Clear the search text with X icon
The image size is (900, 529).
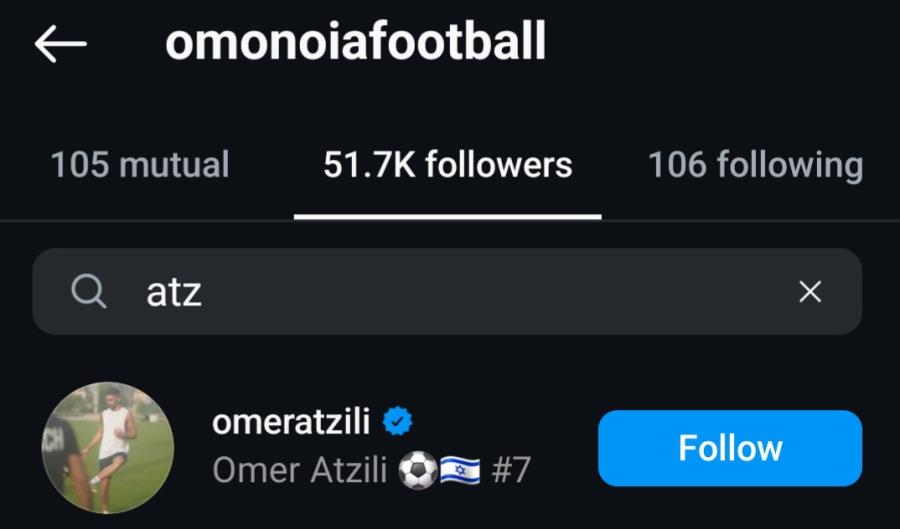810,292
